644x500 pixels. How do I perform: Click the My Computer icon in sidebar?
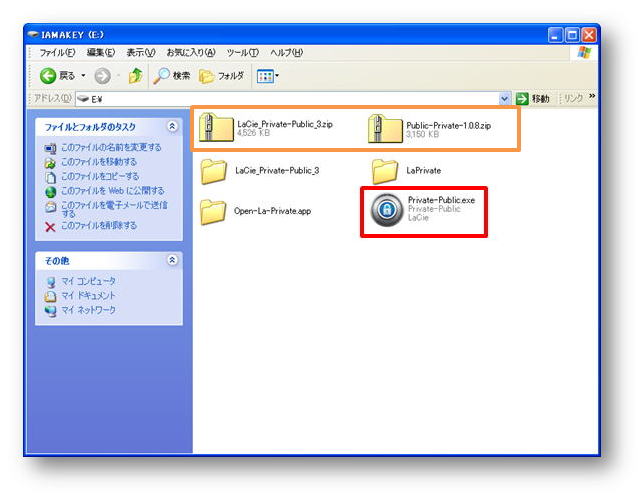[51, 282]
